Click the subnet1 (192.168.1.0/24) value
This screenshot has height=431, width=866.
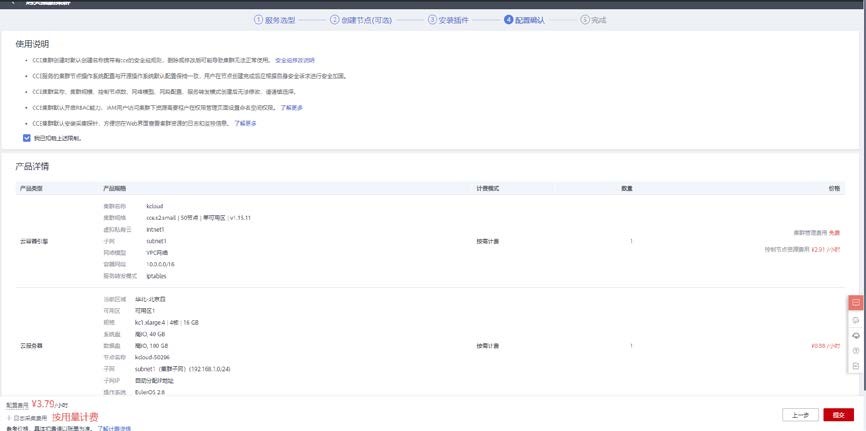[x=182, y=369]
